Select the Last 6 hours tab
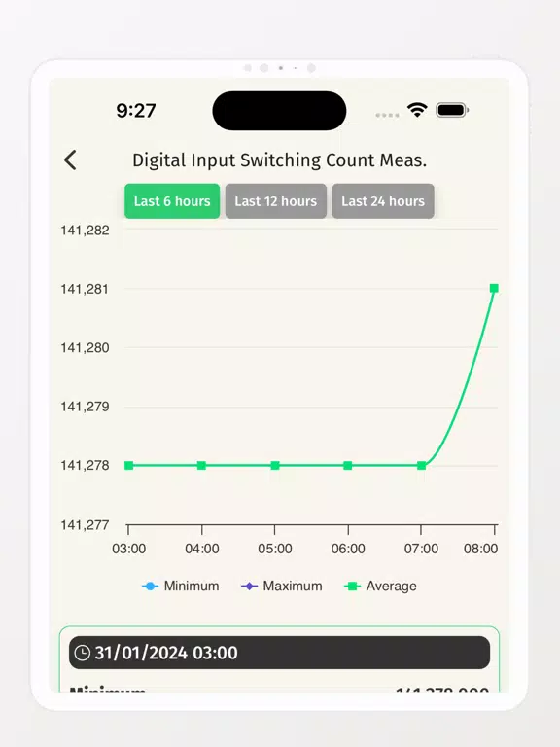Viewport: 560px width, 747px height. [172, 201]
